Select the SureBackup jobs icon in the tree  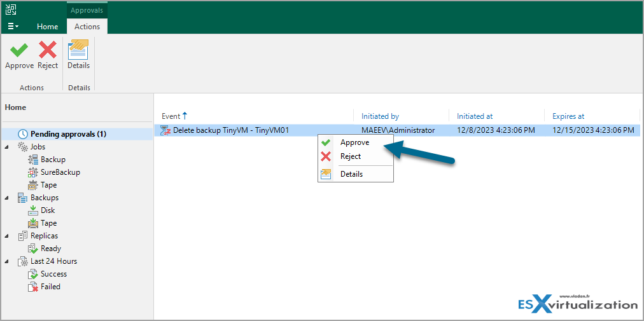tap(33, 172)
